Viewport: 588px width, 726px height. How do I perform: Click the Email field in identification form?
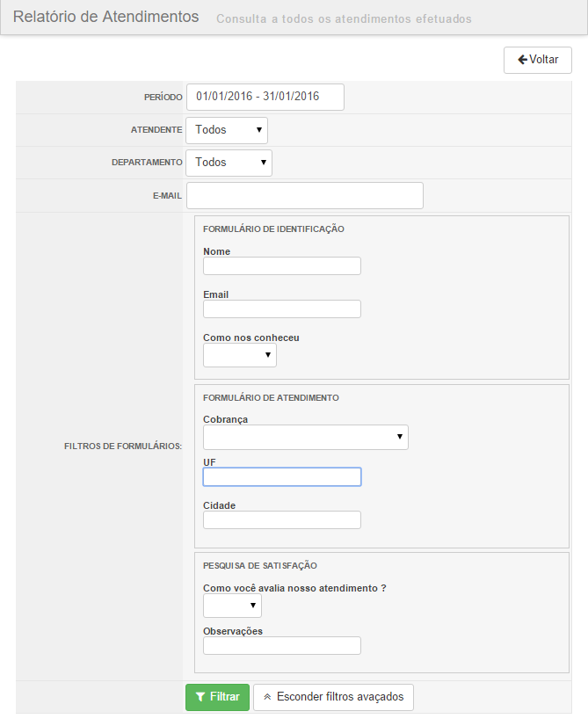click(282, 309)
